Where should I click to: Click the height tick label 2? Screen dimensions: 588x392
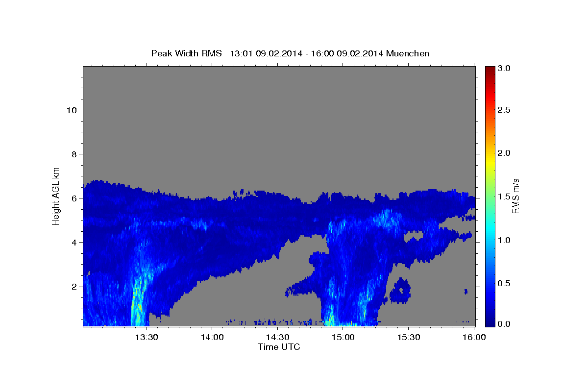74,287
